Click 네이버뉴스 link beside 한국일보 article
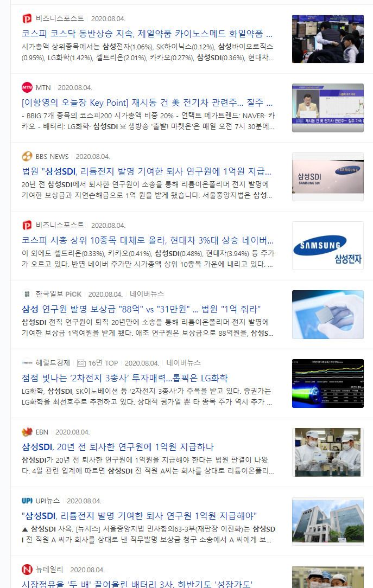This screenshot has width=373, height=588. pos(147,294)
